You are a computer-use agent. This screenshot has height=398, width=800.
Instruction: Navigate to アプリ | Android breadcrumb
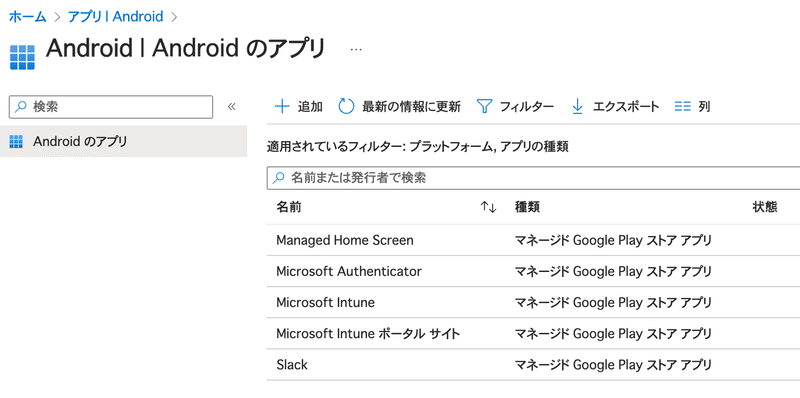pyautogui.click(x=116, y=16)
